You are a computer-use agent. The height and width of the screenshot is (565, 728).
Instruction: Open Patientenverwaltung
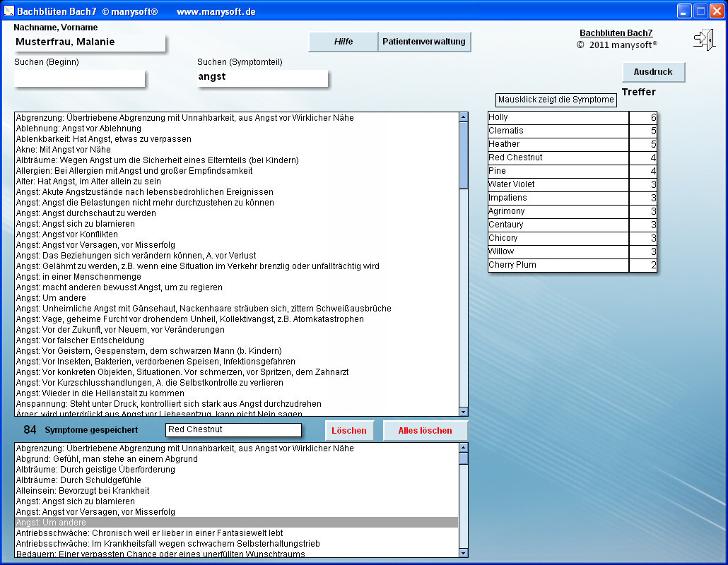coord(424,41)
